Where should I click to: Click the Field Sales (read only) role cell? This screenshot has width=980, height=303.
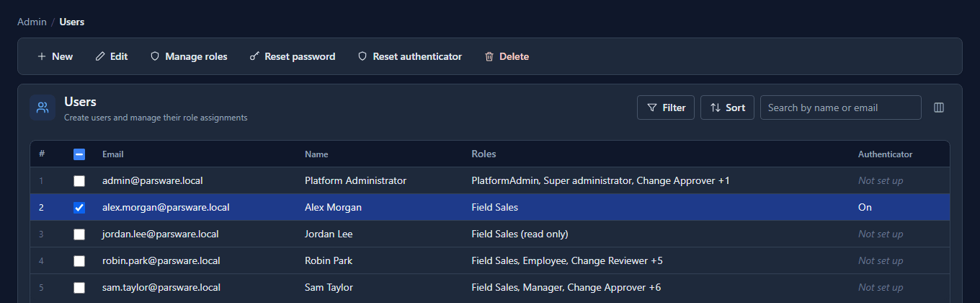pos(520,234)
